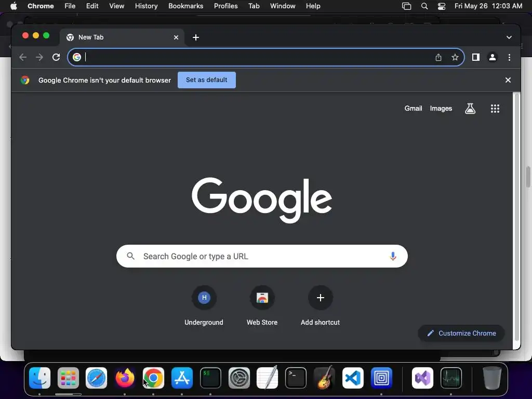Open the Underground shortcut
The image size is (532, 399).
(x=204, y=305)
